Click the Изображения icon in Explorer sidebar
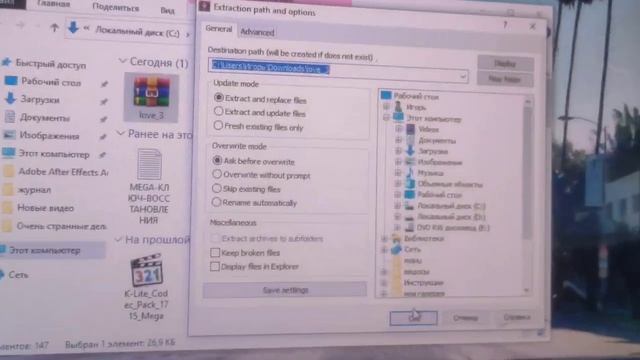Viewport: 640px width, 360px height. [x=9, y=135]
